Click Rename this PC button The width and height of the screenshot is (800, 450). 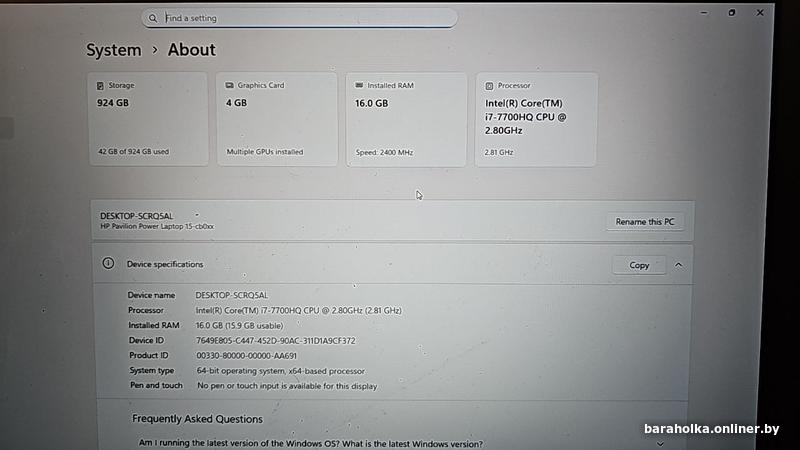pos(645,222)
